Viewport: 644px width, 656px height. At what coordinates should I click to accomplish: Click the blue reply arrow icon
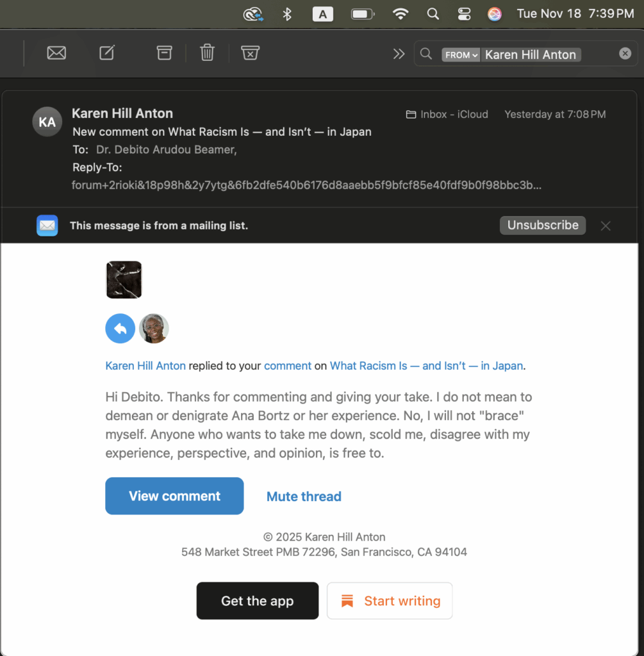click(x=120, y=329)
